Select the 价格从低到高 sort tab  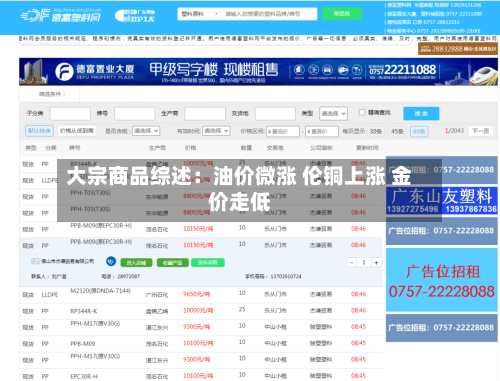[x=77, y=131]
